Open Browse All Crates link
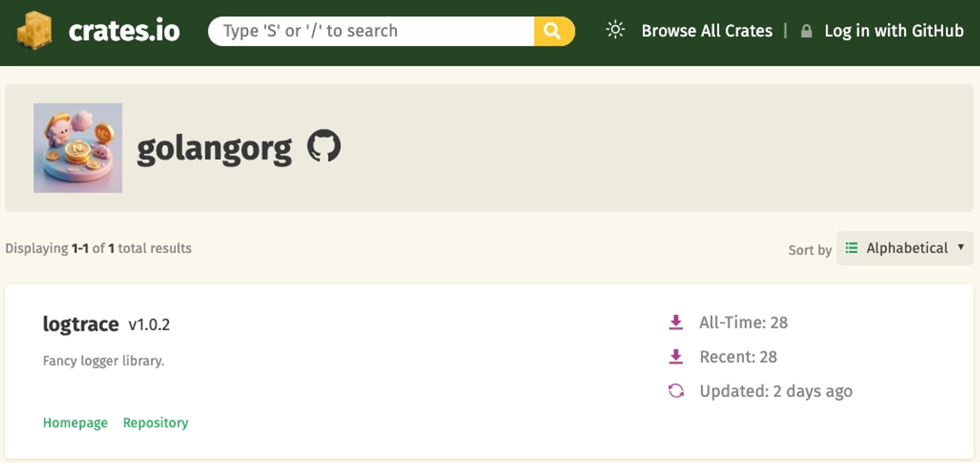This screenshot has height=463, width=980. point(707,31)
